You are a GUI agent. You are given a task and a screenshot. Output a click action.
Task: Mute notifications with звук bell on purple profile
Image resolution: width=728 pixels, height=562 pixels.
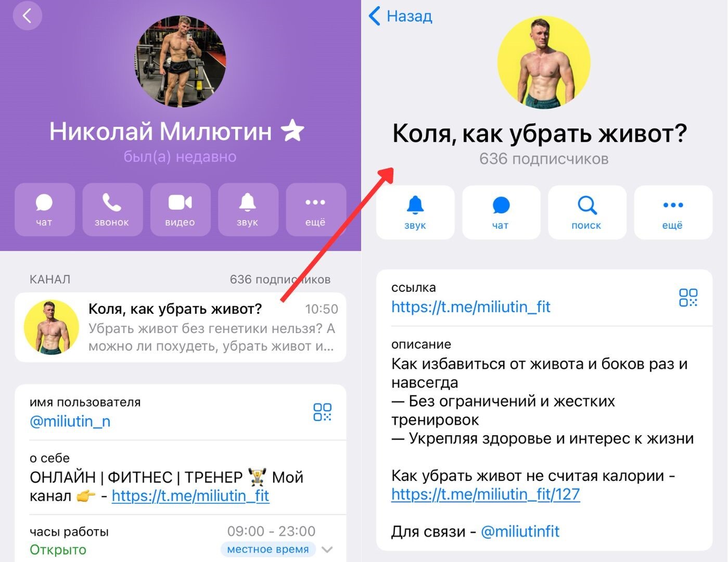click(248, 210)
